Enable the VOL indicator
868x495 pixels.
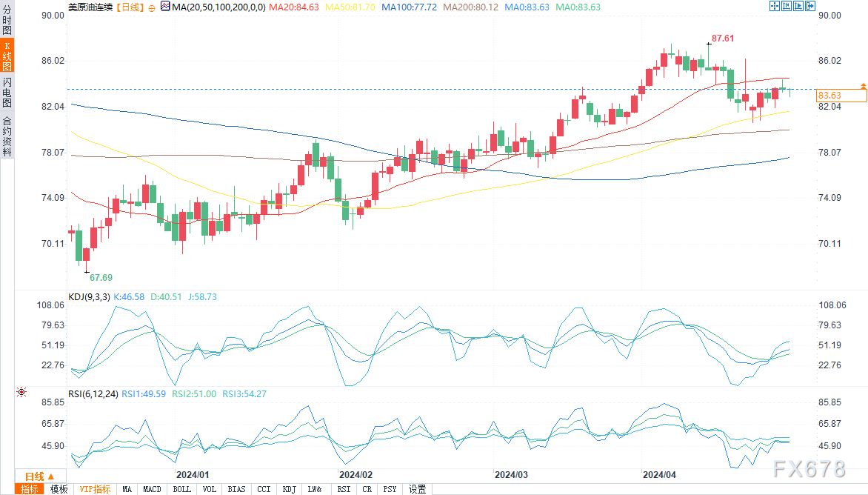click(210, 489)
